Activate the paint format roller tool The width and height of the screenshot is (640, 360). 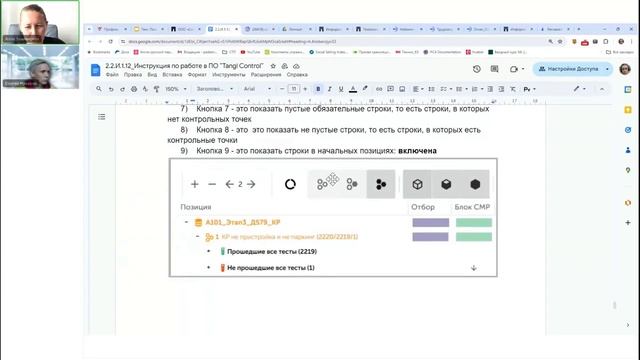[x=156, y=89]
